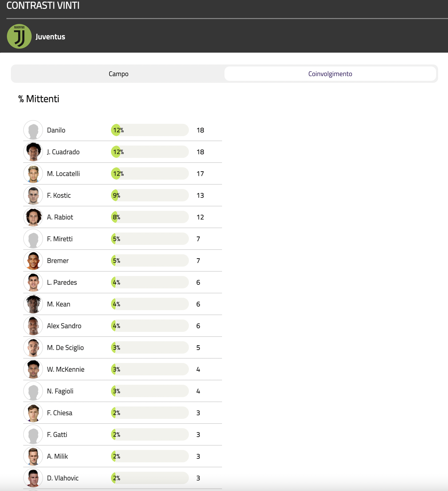The image size is (448, 491).
Task: Click Danilo's placeholder avatar icon
Action: 33,130
